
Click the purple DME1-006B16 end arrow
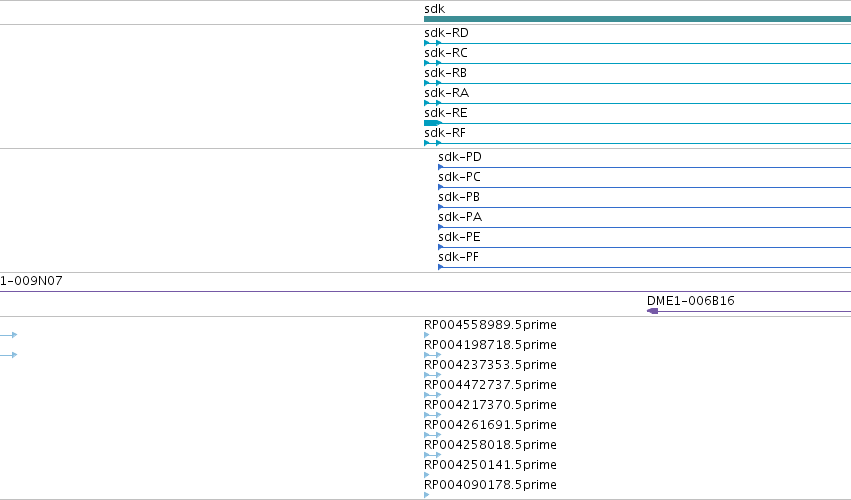[653, 311]
